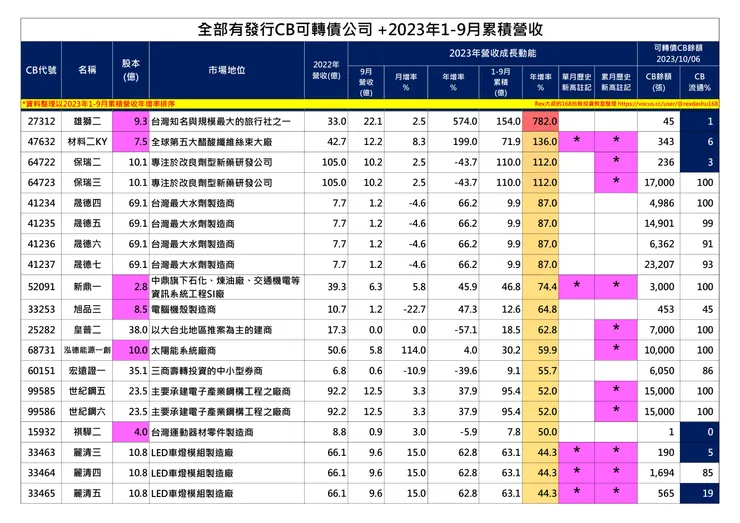Viewport: 740px width, 523px height.
Task: Click the name 泓德能源一創
Action: (87, 350)
